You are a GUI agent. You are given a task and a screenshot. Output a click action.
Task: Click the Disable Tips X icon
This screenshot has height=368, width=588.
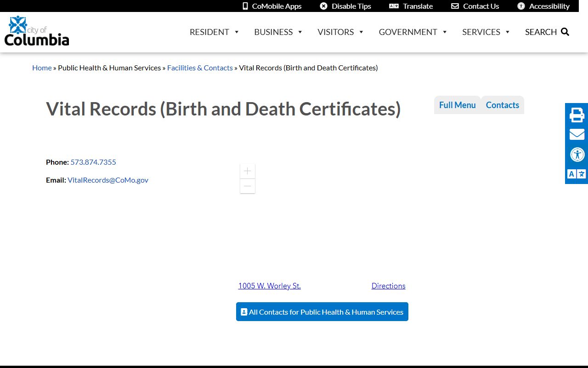[324, 6]
